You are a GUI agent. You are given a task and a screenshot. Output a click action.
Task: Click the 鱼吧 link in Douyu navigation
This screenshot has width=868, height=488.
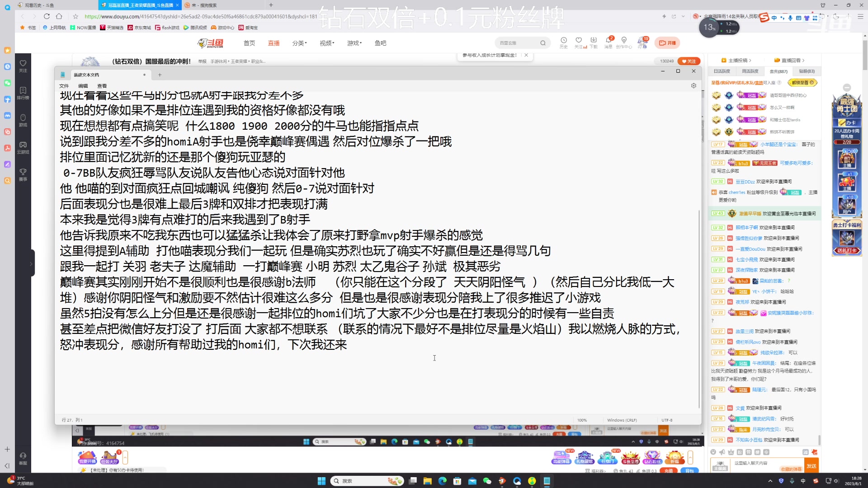380,43
